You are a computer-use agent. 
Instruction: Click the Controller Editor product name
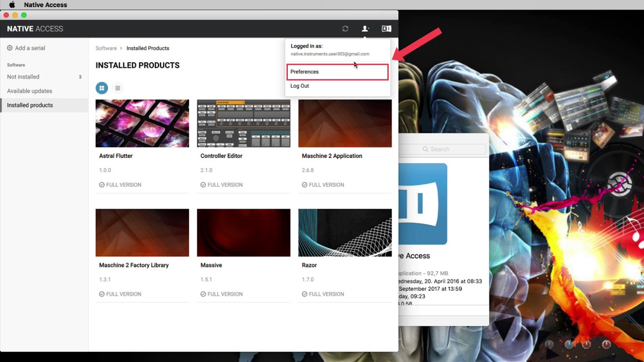221,156
